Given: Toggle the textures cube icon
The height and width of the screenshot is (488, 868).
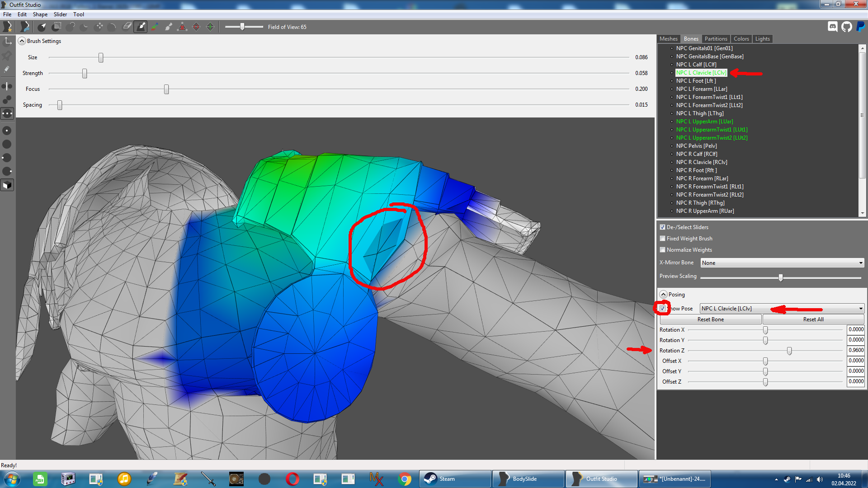Looking at the screenshot, I should pos(7,185).
